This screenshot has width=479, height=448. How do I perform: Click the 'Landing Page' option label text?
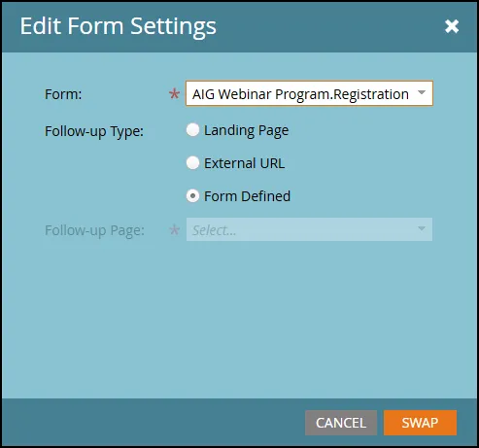[x=246, y=131]
